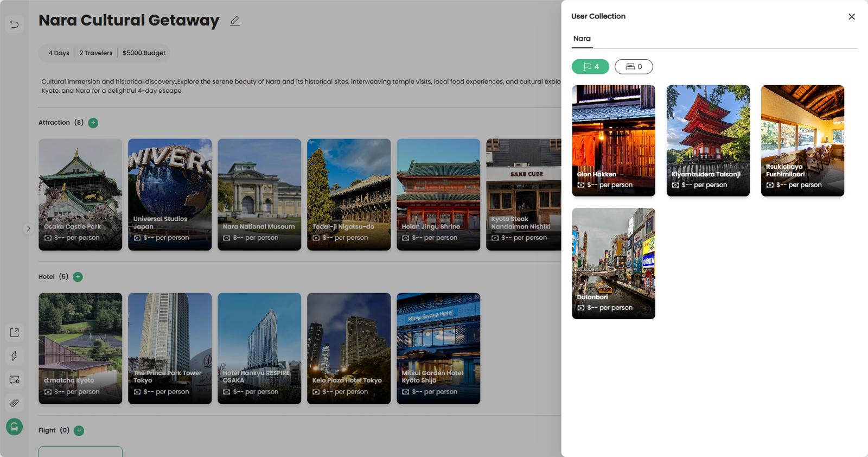Screen dimensions: 868x457
Task: Expand the left side panel chevron
Action: [x=28, y=228]
